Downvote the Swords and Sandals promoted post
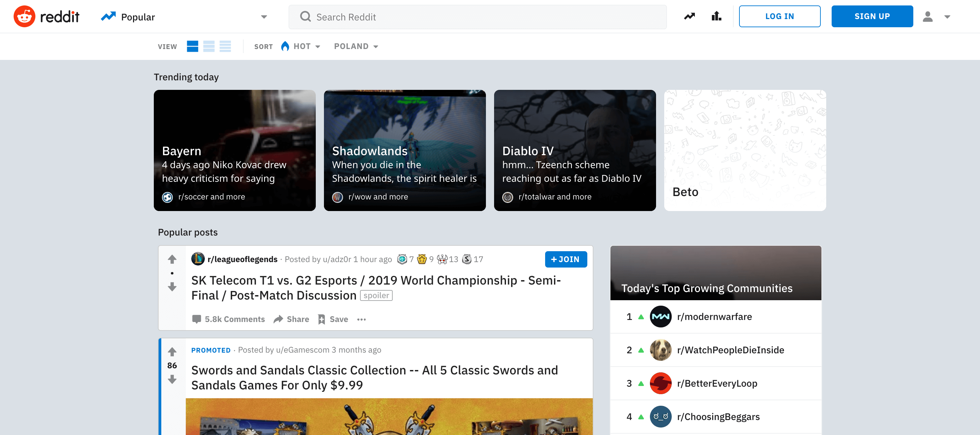This screenshot has width=980, height=435. pyautogui.click(x=172, y=379)
